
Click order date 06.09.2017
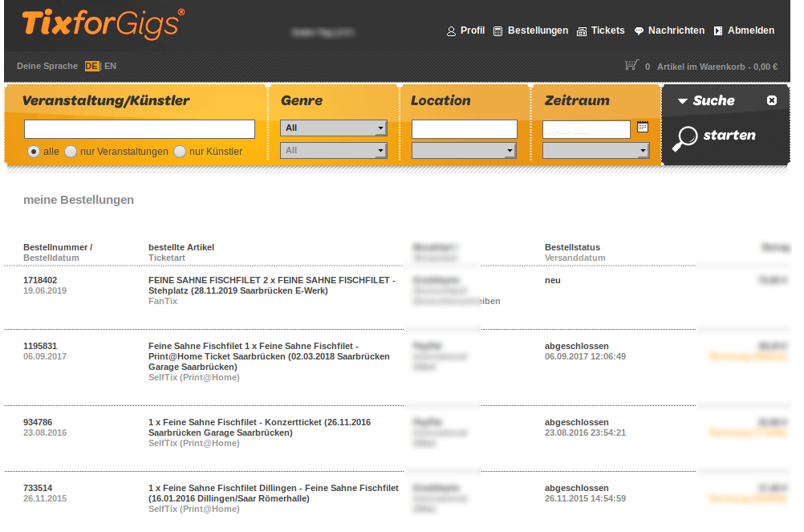[x=45, y=356]
